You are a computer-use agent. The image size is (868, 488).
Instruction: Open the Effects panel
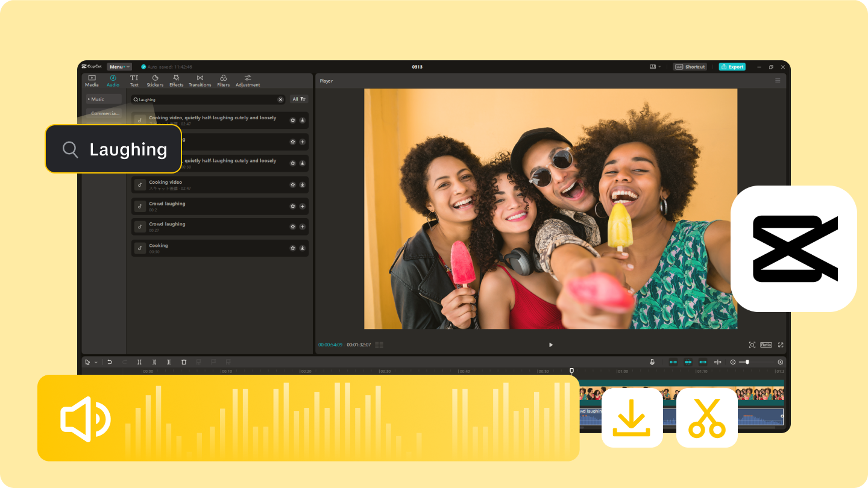(176, 81)
